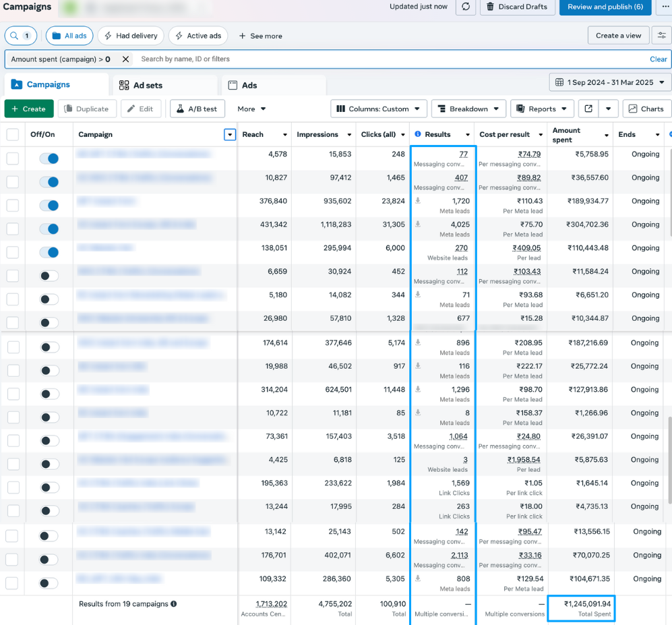Click the refresh icon beside Updated just now
Screen dimensions: 672x625
466,7
